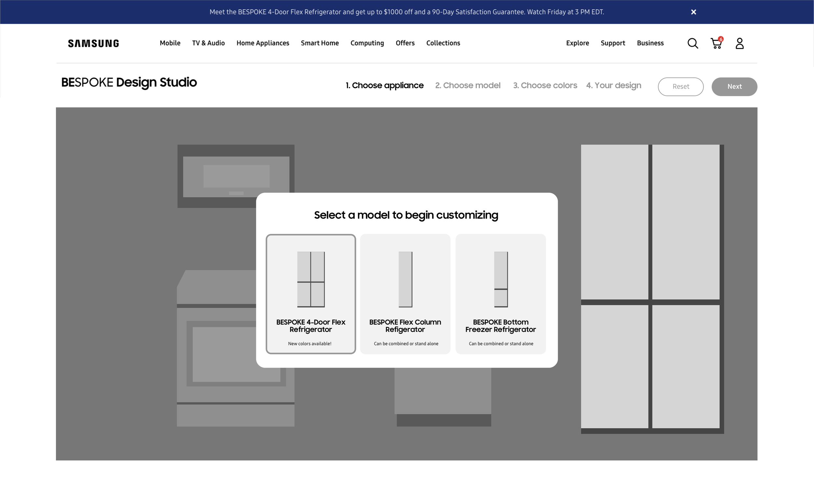
Task: Select the 4-Door Flex refrigerator illustration
Action: [311, 279]
